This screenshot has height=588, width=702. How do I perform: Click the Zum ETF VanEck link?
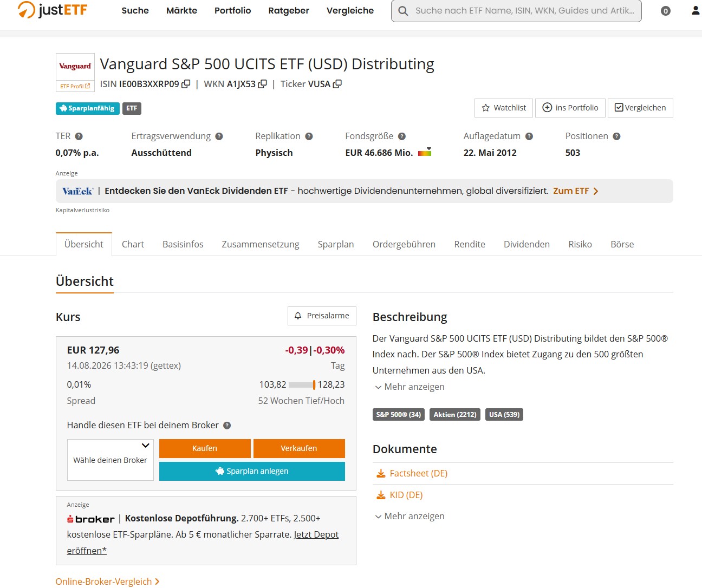pyautogui.click(x=575, y=191)
